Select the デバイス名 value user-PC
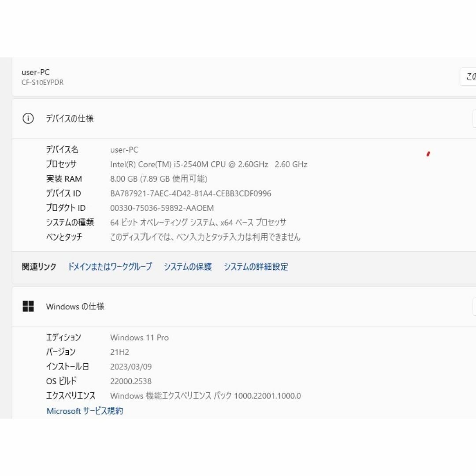The image size is (476, 476). point(124,150)
